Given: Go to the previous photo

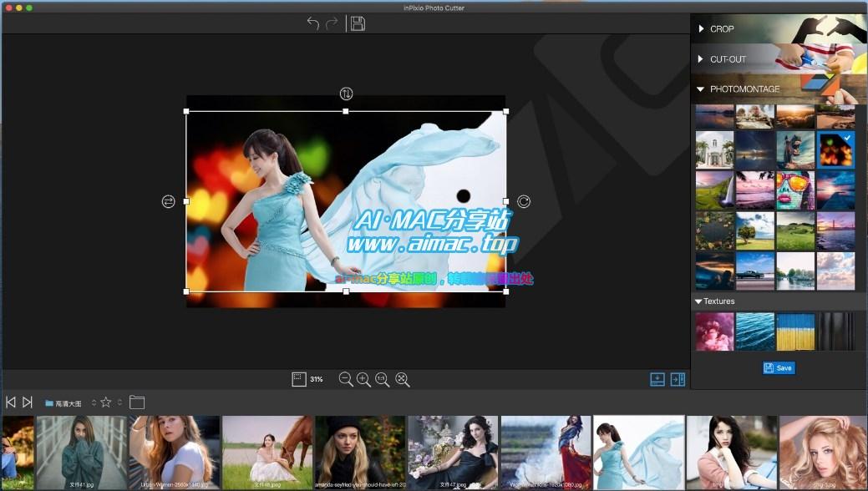Looking at the screenshot, I should (11, 402).
